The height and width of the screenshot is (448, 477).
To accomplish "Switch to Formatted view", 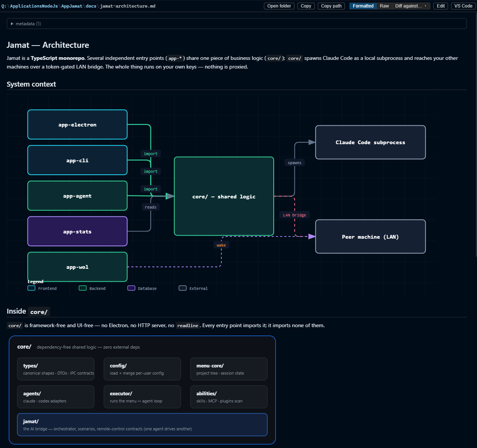I will pyautogui.click(x=363, y=6).
